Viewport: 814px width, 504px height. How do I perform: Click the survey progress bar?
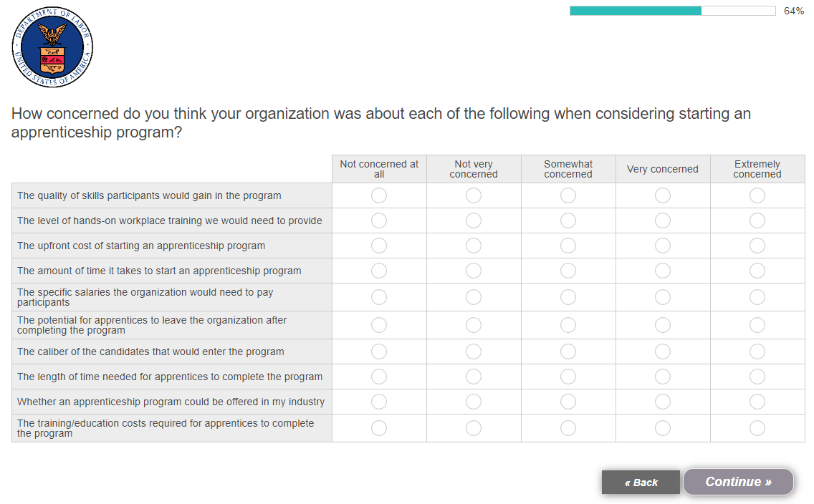click(672, 11)
